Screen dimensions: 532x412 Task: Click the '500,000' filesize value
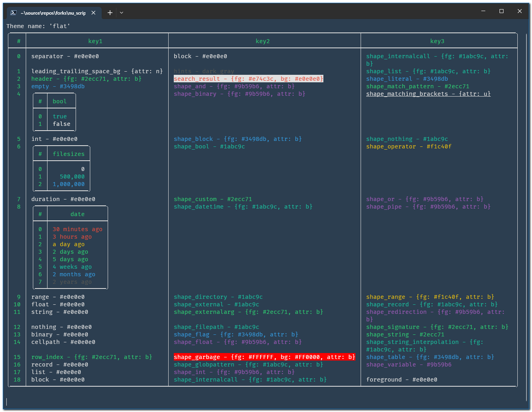pos(72,177)
